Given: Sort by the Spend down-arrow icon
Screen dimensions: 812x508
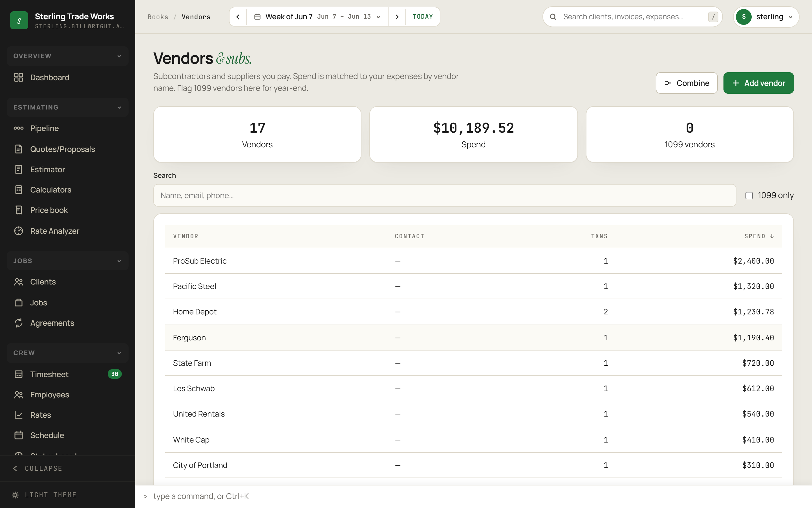Looking at the screenshot, I should pos(772,236).
